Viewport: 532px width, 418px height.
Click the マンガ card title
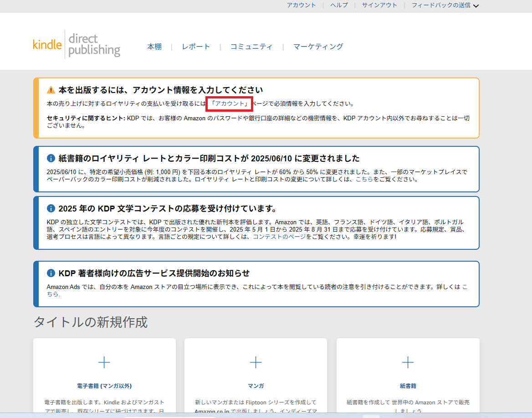tap(256, 386)
